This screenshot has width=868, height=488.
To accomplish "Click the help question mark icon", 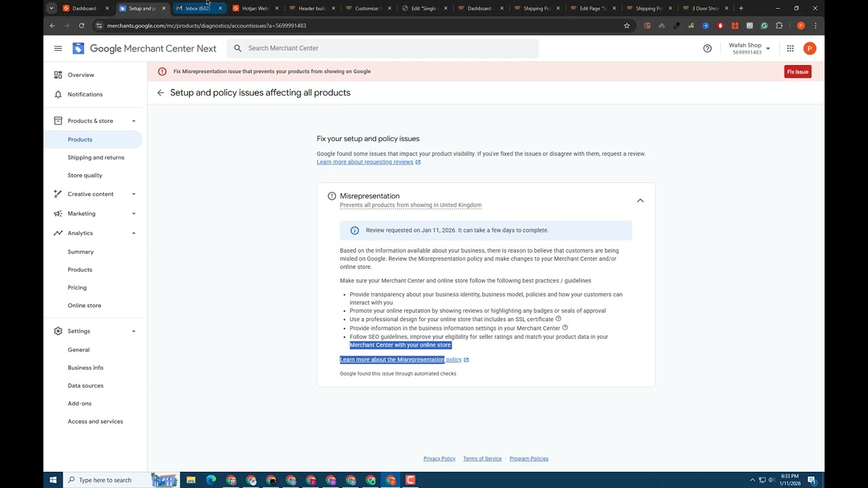I will coord(707,48).
